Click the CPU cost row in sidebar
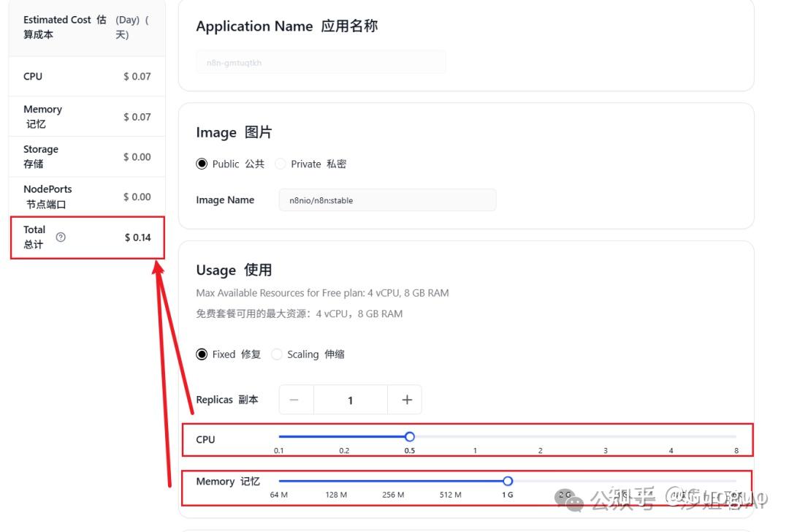Image resolution: width=789 pixels, height=532 pixels. [x=86, y=76]
